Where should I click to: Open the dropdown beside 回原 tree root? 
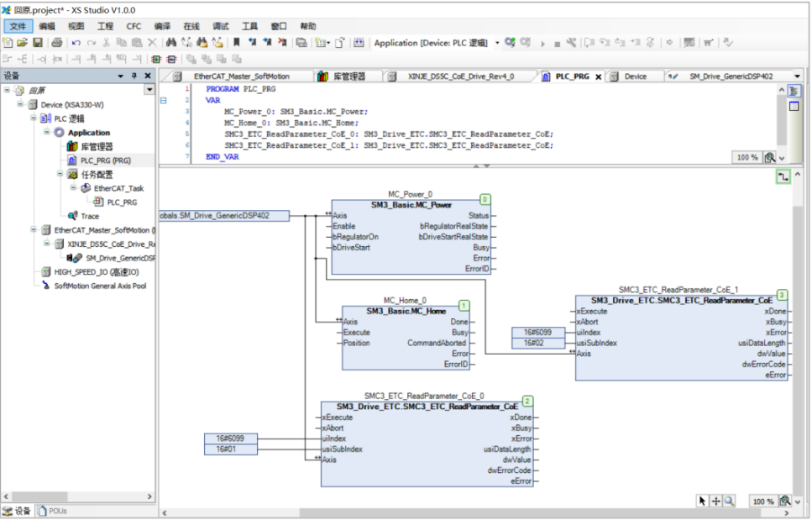click(x=149, y=90)
